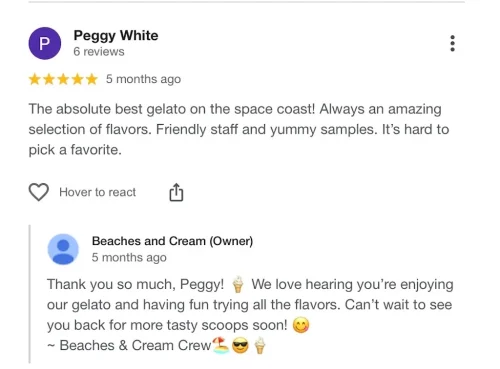The image size is (500, 369).
Task: Click Peggy White's purple avatar
Action: point(45,43)
